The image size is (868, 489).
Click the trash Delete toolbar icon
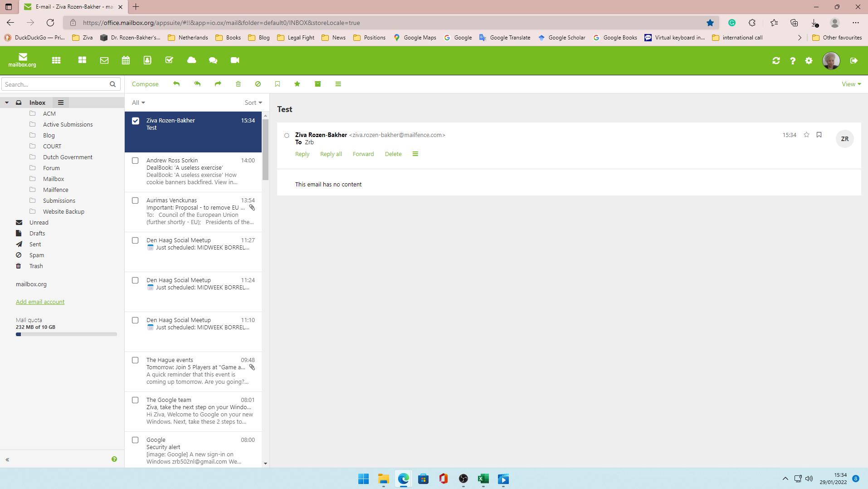pos(238,84)
